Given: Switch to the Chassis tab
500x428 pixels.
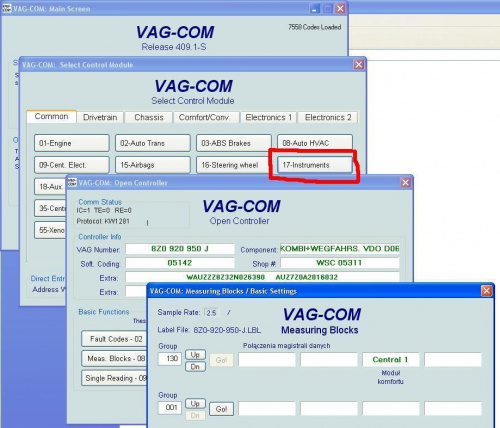Looking at the screenshot, I should (x=149, y=117).
